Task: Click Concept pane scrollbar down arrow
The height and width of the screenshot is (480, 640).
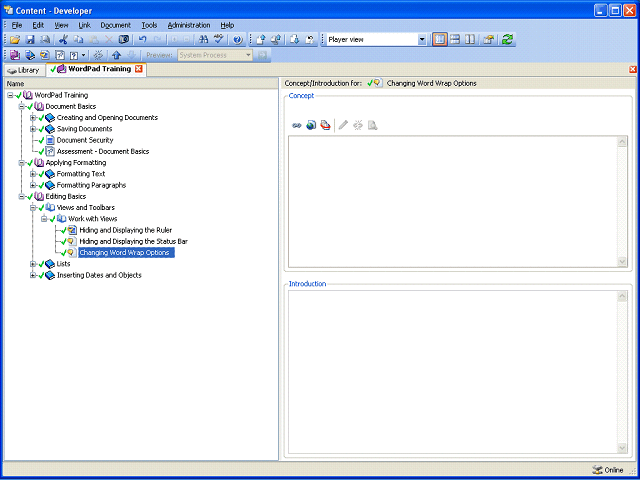Action: pyautogui.click(x=622, y=262)
